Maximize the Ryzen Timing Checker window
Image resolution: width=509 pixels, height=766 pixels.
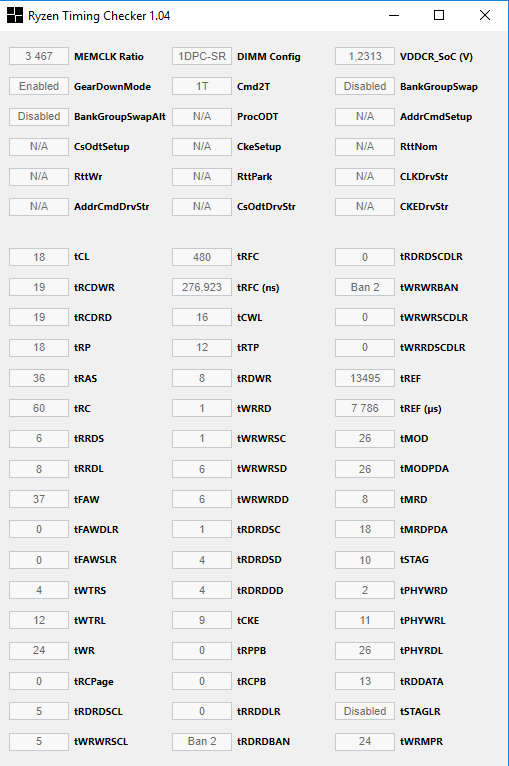tap(439, 15)
